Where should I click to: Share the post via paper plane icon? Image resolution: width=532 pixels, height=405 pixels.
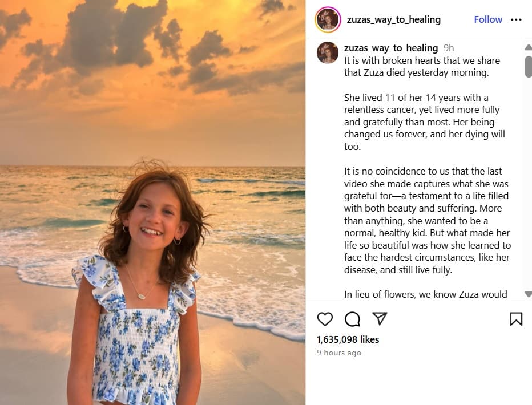coord(380,318)
